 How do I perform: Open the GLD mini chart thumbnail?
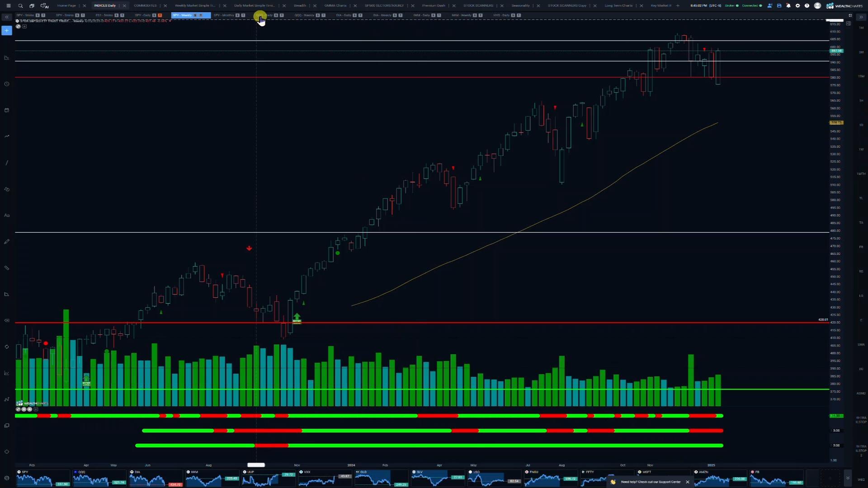point(382,478)
